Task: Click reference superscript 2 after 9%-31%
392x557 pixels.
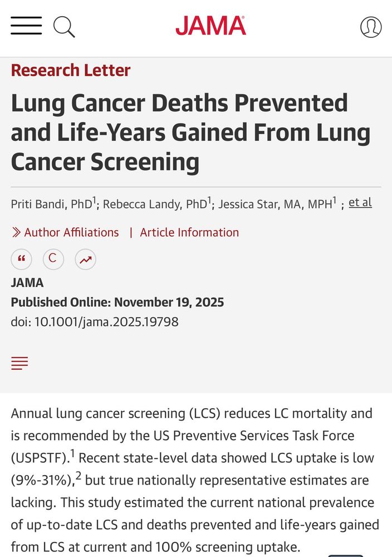Action: (79, 477)
